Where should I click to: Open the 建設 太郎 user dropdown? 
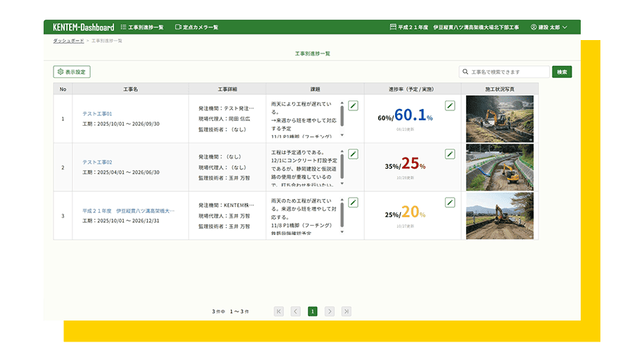(548, 27)
